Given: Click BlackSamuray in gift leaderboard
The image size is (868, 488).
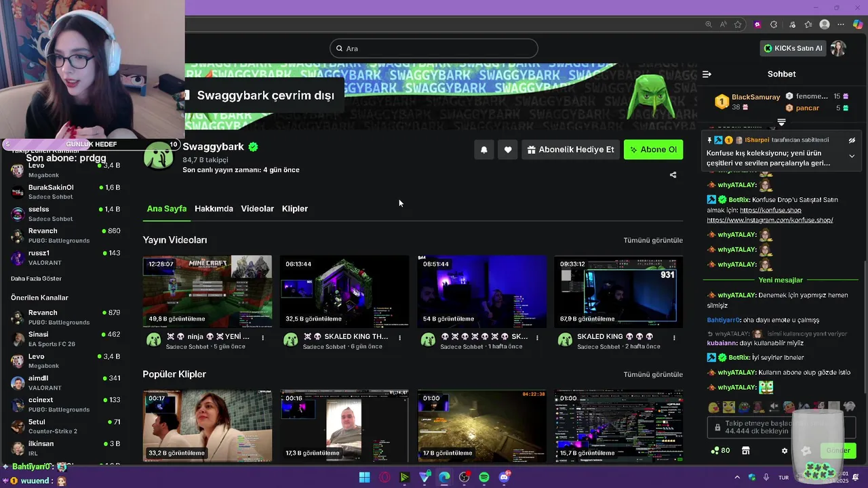Looking at the screenshot, I should coord(755,97).
